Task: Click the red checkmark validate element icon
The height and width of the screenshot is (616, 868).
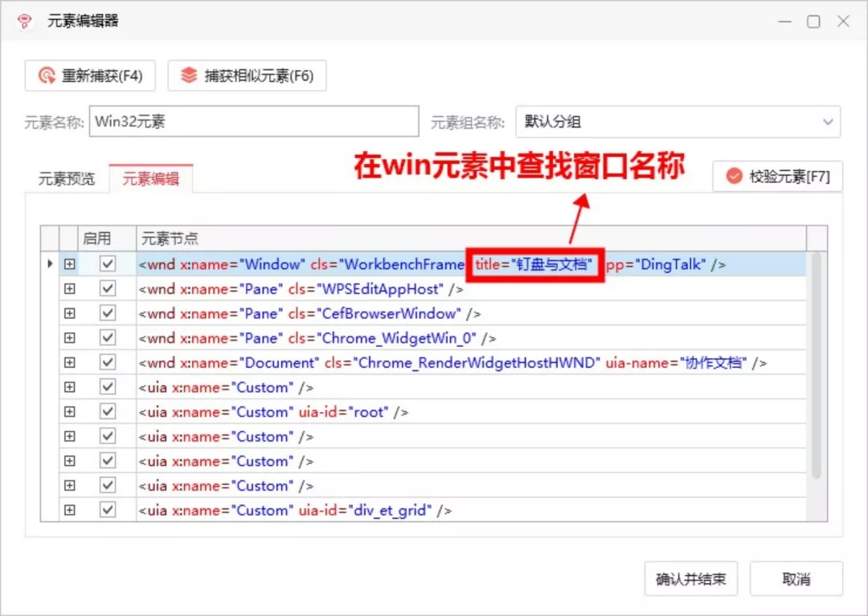Action: click(734, 177)
